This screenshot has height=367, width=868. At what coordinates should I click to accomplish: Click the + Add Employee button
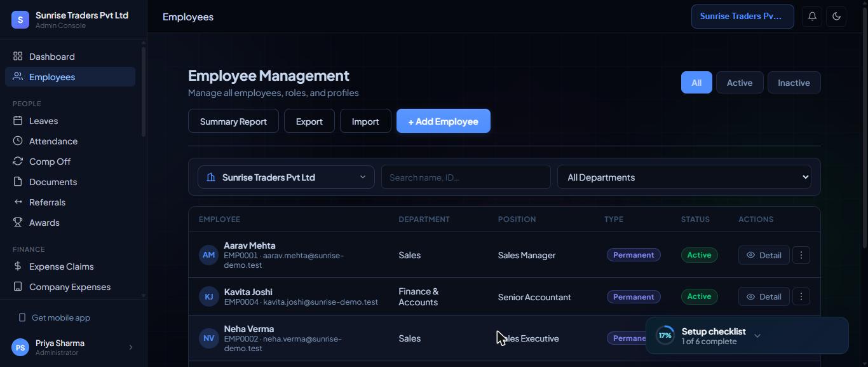point(444,121)
